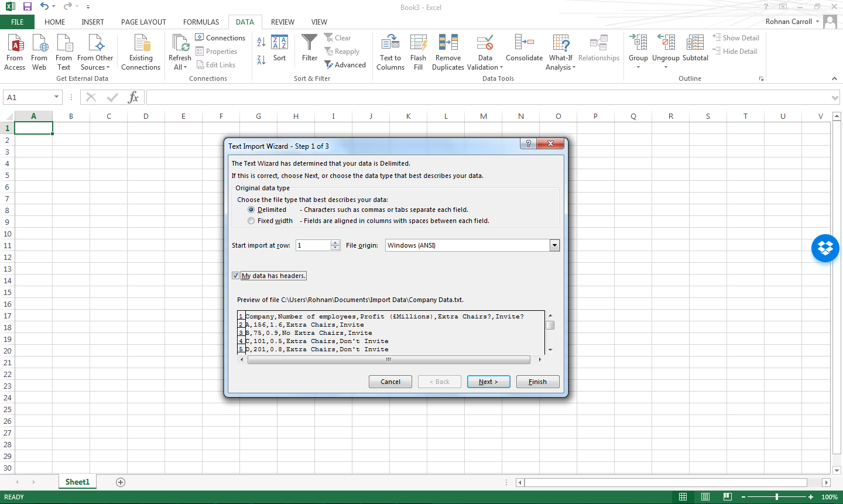This screenshot has width=843, height=504.
Task: Click the Cancel button in wizard
Action: click(390, 382)
